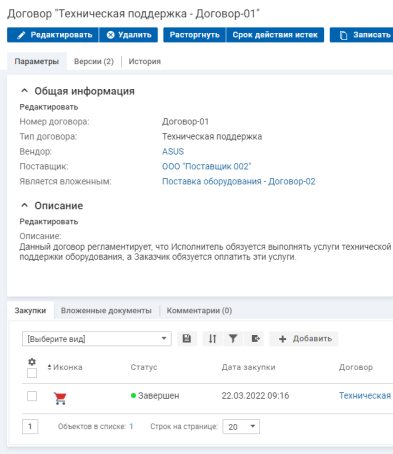Open the Техническая contract link in table

click(x=365, y=396)
